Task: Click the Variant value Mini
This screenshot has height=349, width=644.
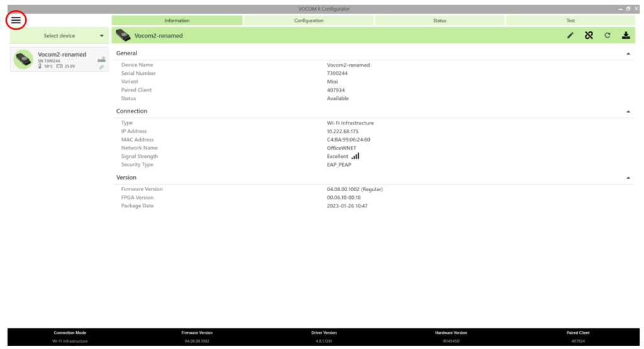Action: [x=332, y=82]
